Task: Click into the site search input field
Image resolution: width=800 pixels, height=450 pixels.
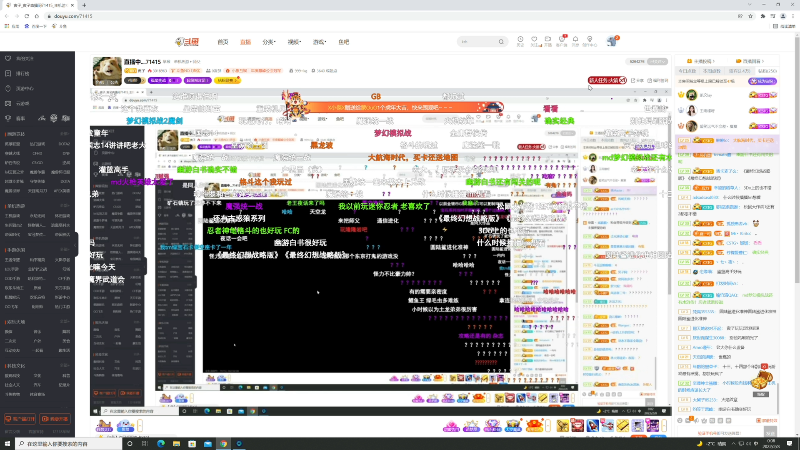Action: point(477,42)
